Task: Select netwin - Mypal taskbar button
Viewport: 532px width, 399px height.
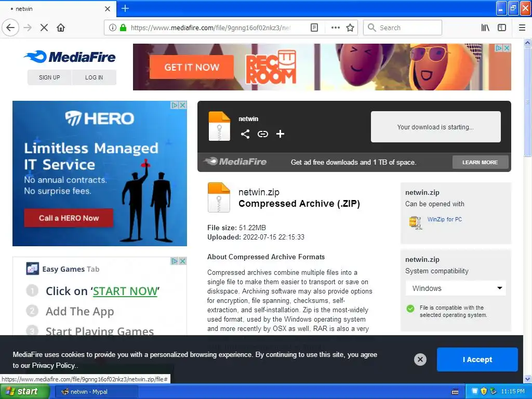Action: coord(96,392)
